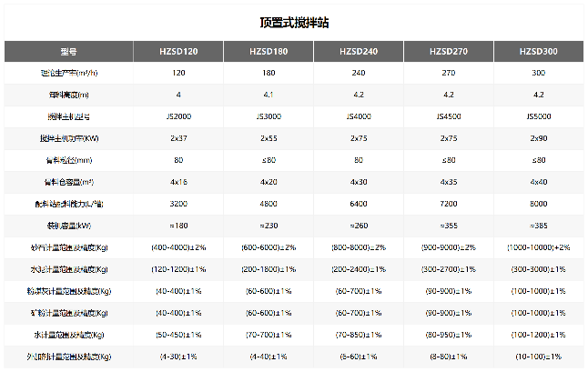Click the JS3000 cell
588x372 pixels.
tap(269, 116)
